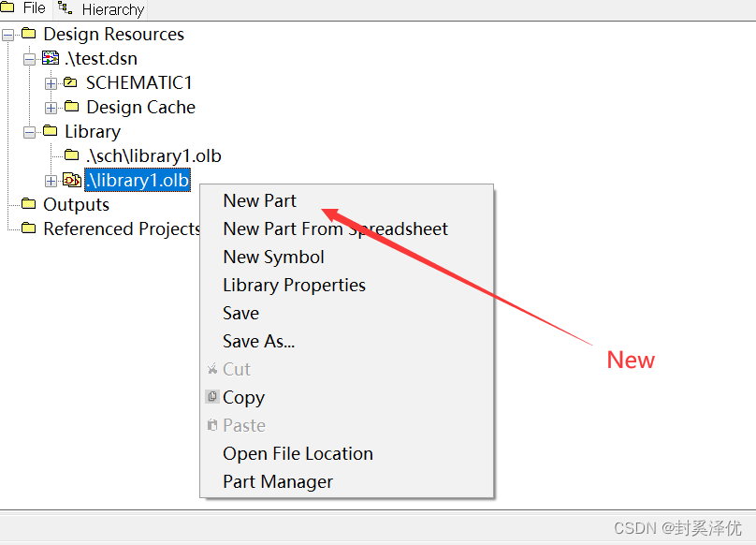The width and height of the screenshot is (756, 545).
Task: Collapse the Design Resources tree node
Action: (x=8, y=35)
